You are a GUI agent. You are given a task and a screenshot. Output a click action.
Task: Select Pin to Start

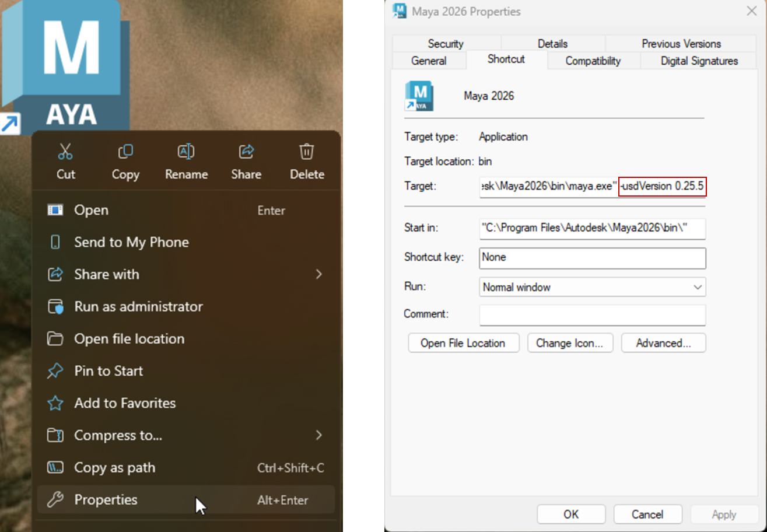[x=186, y=371]
